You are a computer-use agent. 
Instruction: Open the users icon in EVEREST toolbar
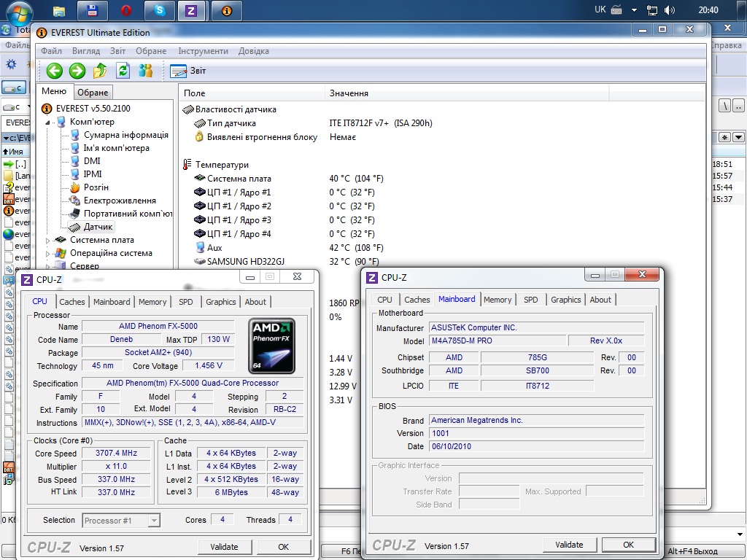(x=146, y=71)
